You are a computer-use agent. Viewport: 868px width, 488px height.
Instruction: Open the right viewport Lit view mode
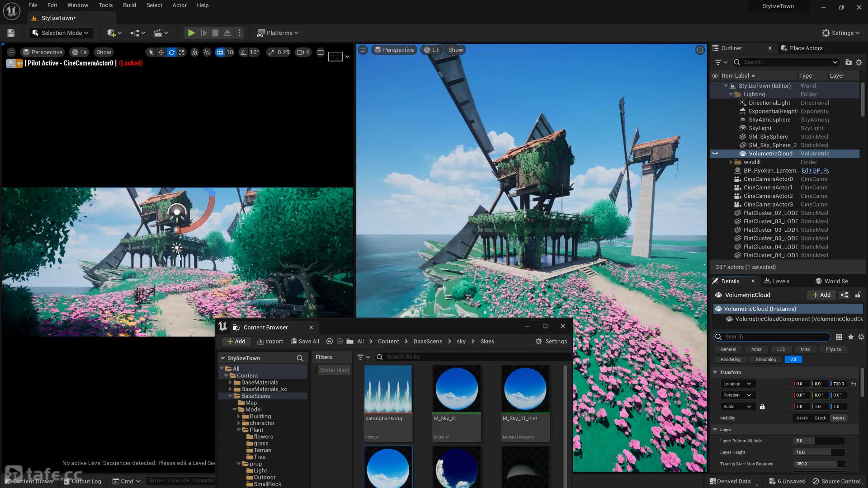[x=431, y=50]
